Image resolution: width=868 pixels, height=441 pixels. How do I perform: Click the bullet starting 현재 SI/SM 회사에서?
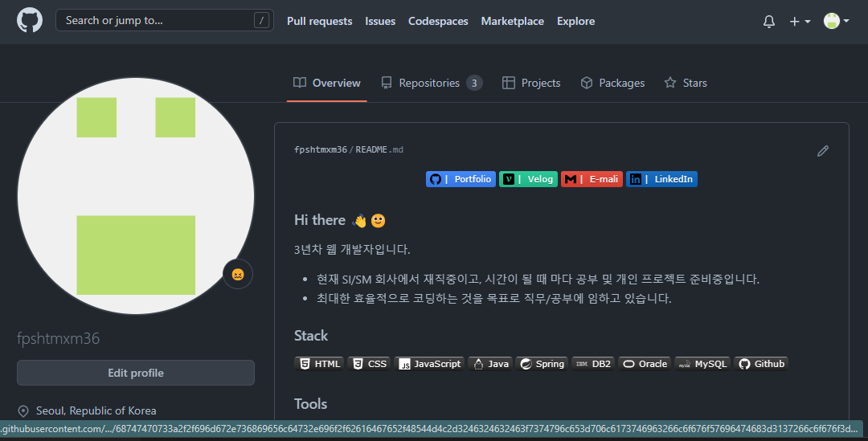coord(538,279)
